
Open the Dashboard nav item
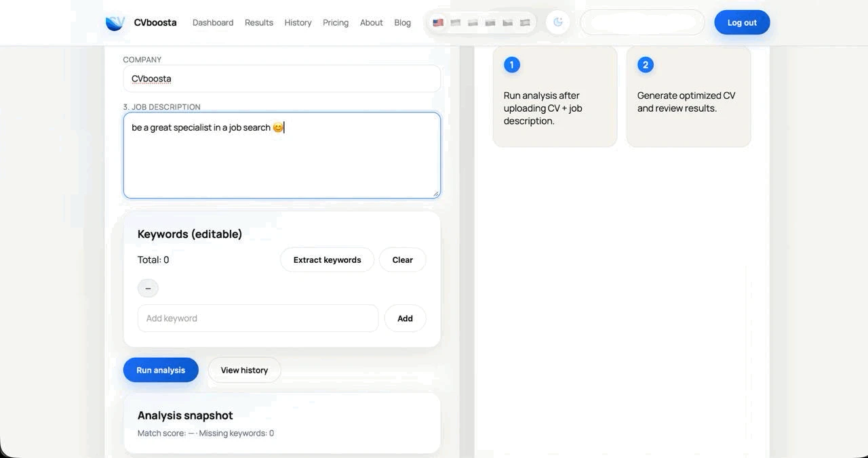pos(213,22)
